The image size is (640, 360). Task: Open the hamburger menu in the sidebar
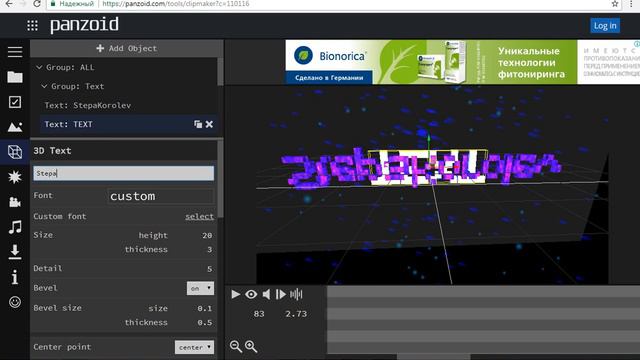15,51
